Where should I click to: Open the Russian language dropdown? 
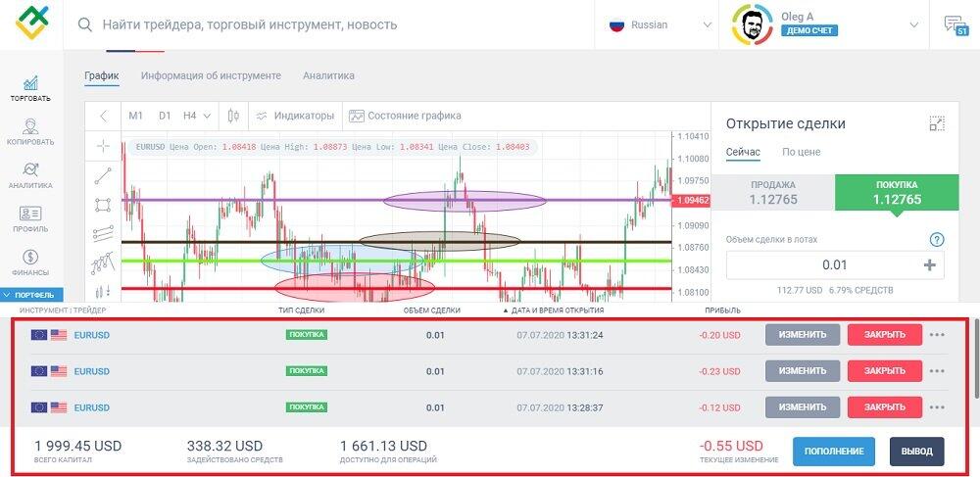[x=660, y=24]
